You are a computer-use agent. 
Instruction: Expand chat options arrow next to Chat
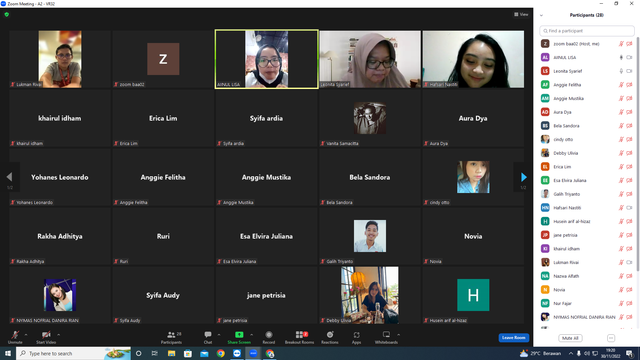point(219,335)
